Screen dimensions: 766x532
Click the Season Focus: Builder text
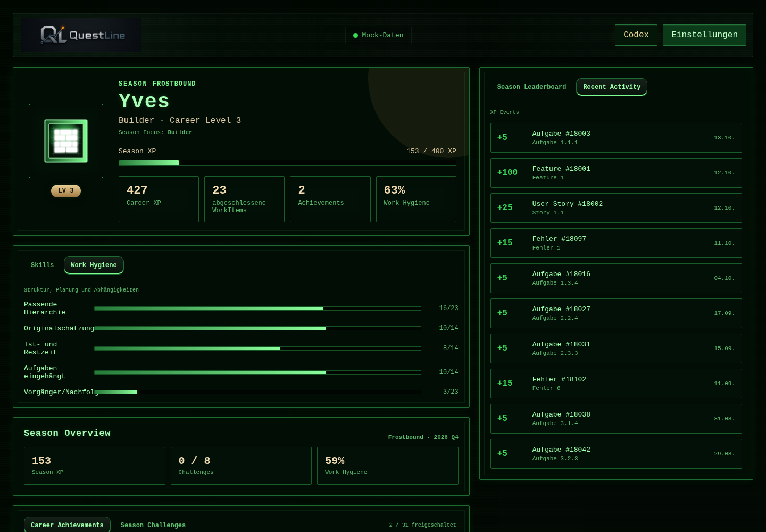click(x=155, y=132)
